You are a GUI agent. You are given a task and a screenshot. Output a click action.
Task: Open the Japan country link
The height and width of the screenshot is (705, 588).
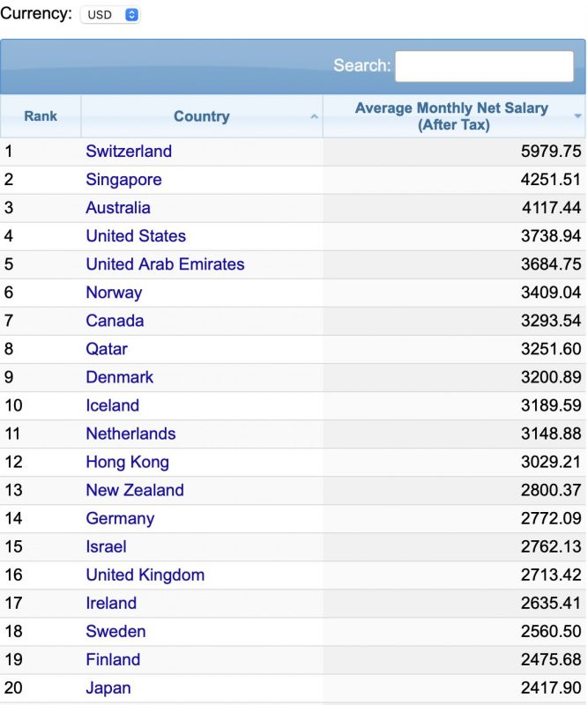click(108, 688)
